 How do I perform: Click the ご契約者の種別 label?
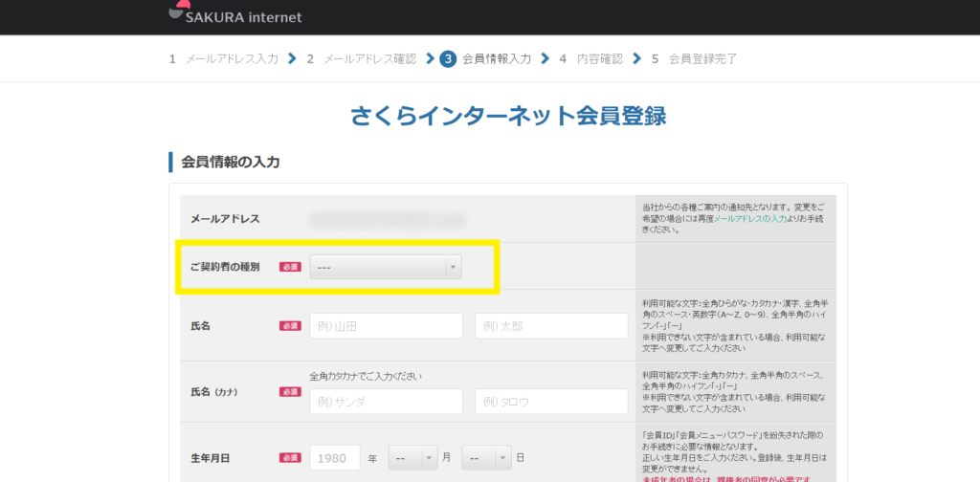click(225, 267)
